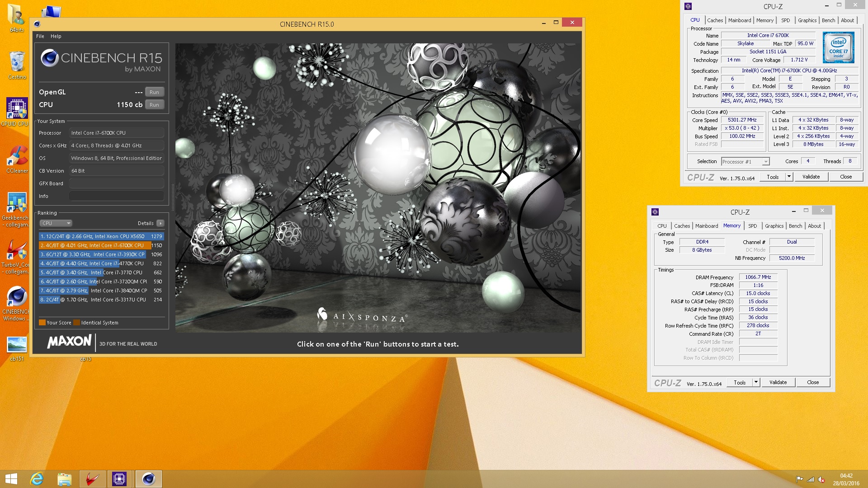This screenshot has width=868, height=488.
Task: Click the upper CPU-Z window title icon
Action: coord(688,6)
